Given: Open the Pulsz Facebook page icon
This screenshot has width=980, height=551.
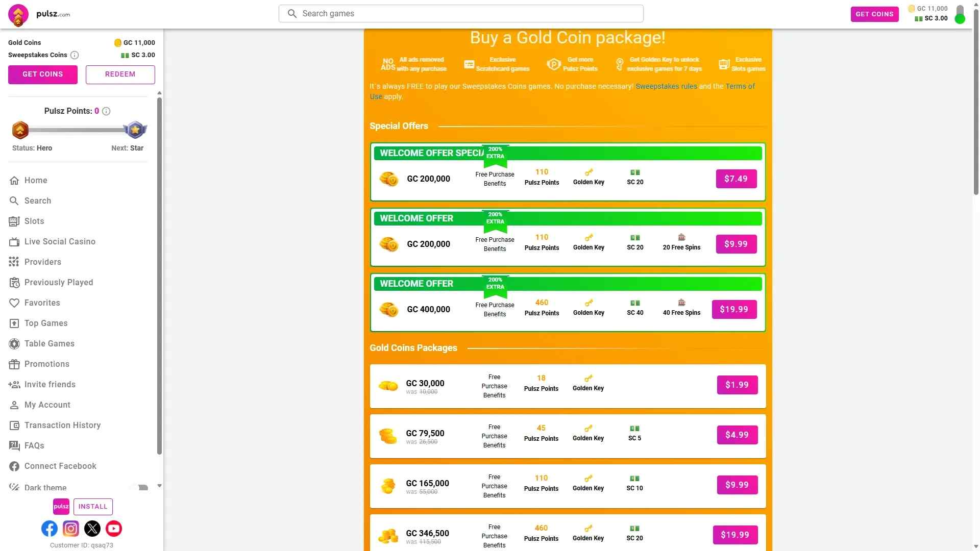Looking at the screenshot, I should pos(50,529).
